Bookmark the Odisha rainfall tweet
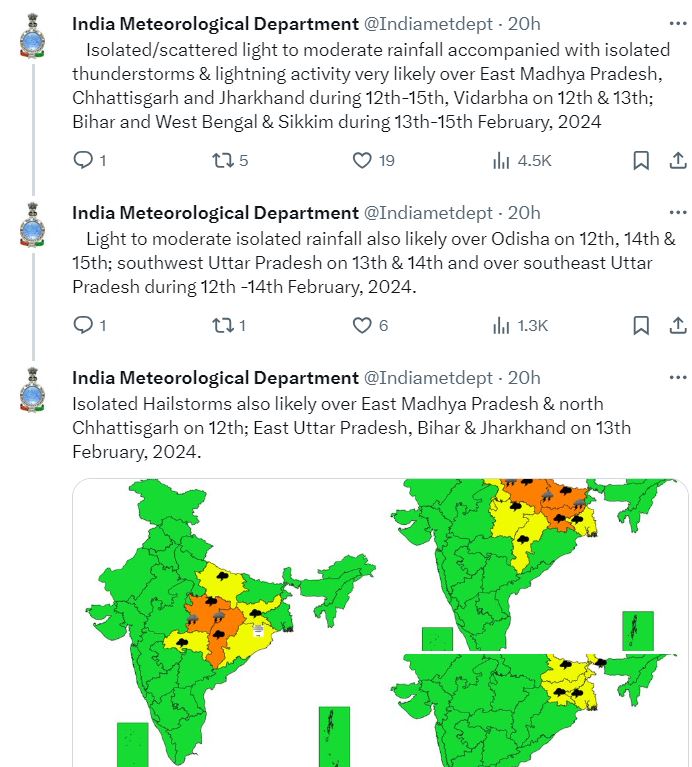 tap(641, 325)
